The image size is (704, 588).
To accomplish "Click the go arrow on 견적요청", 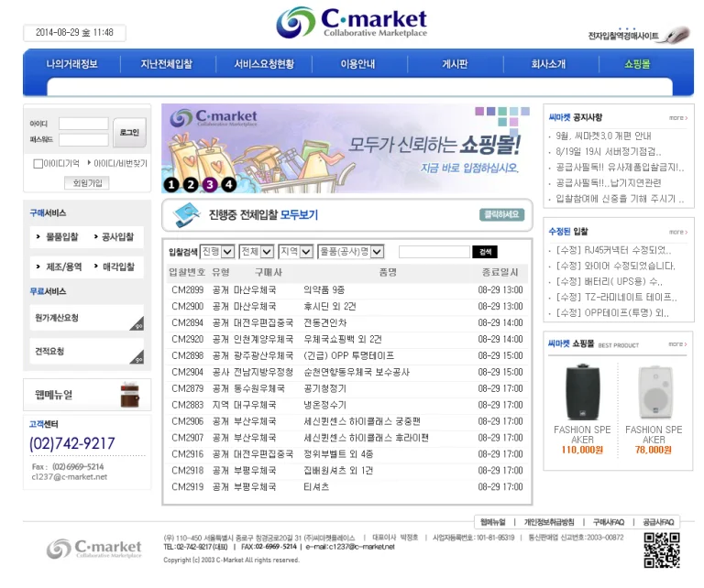I will click(137, 357).
